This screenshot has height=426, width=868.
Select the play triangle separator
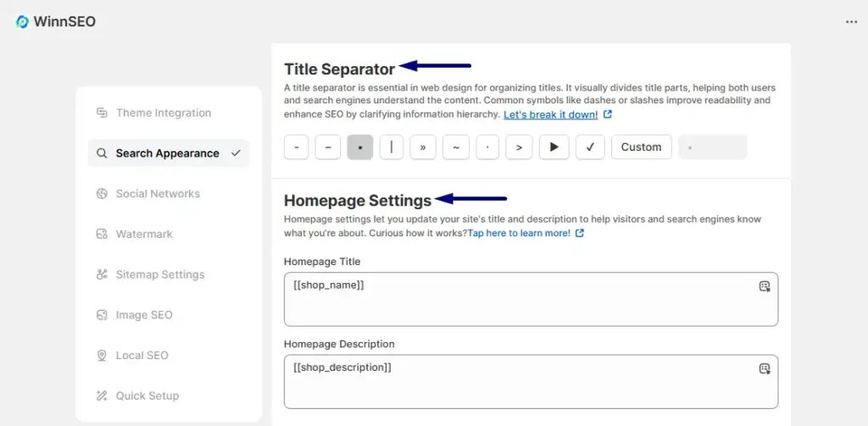(554, 147)
